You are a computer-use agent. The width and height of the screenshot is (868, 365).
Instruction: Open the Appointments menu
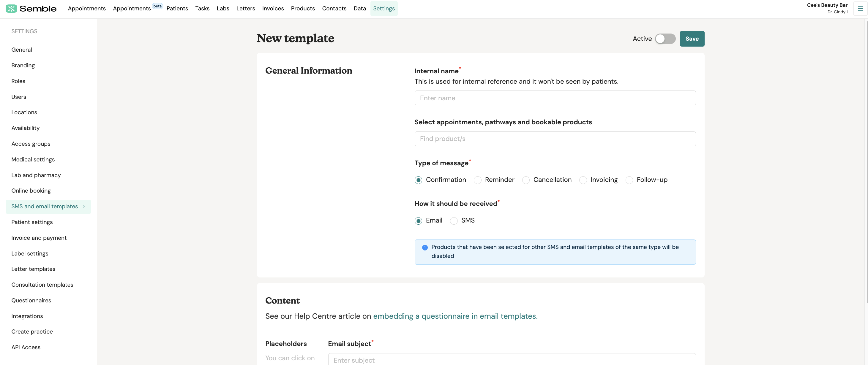coord(87,8)
